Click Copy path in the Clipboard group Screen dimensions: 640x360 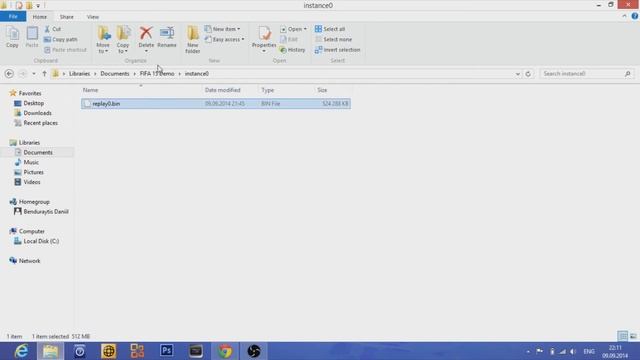tap(60, 40)
